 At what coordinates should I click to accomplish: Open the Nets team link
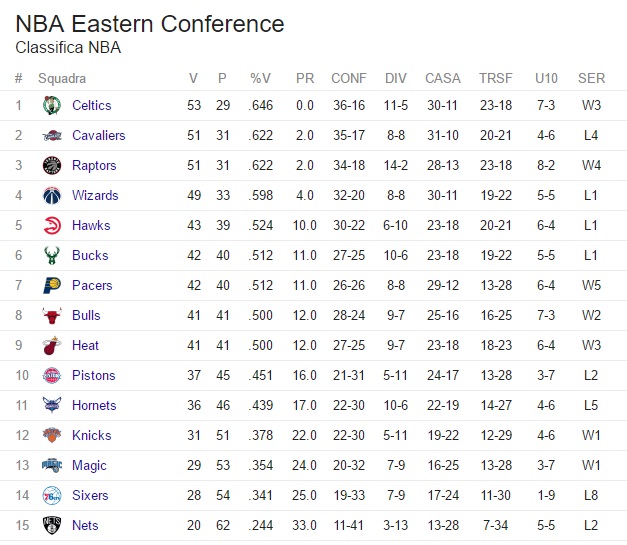[x=86, y=525]
